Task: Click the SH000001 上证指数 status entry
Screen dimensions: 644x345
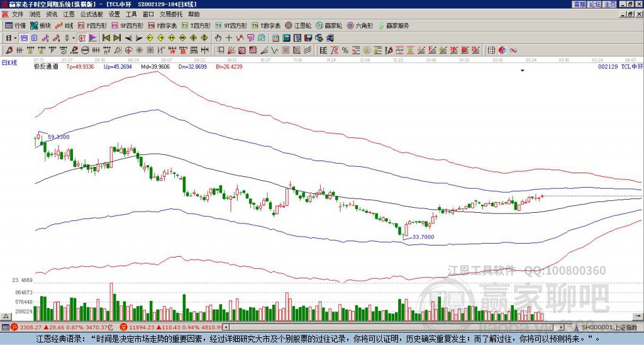Action: [609, 327]
